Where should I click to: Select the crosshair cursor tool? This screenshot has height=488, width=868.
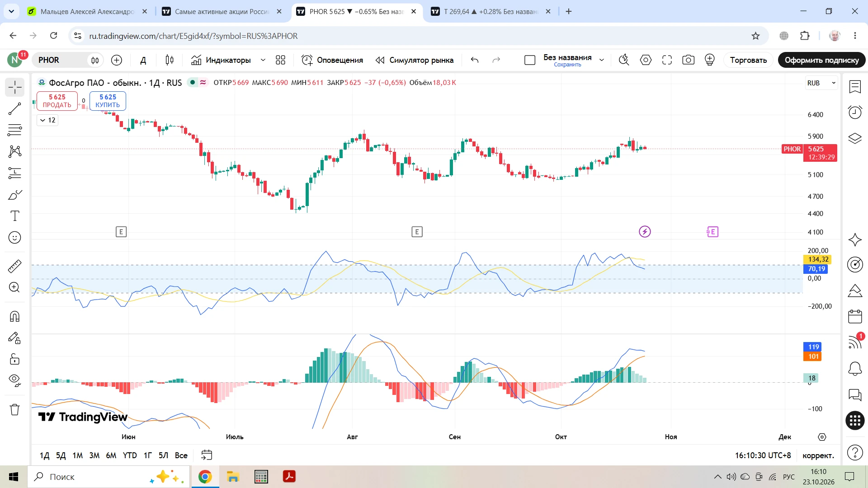15,87
